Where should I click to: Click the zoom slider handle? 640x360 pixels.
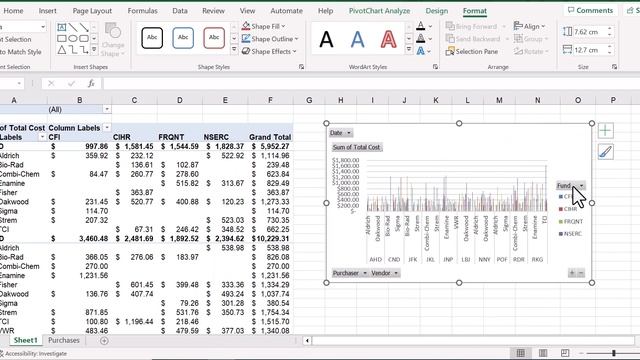point(613,353)
